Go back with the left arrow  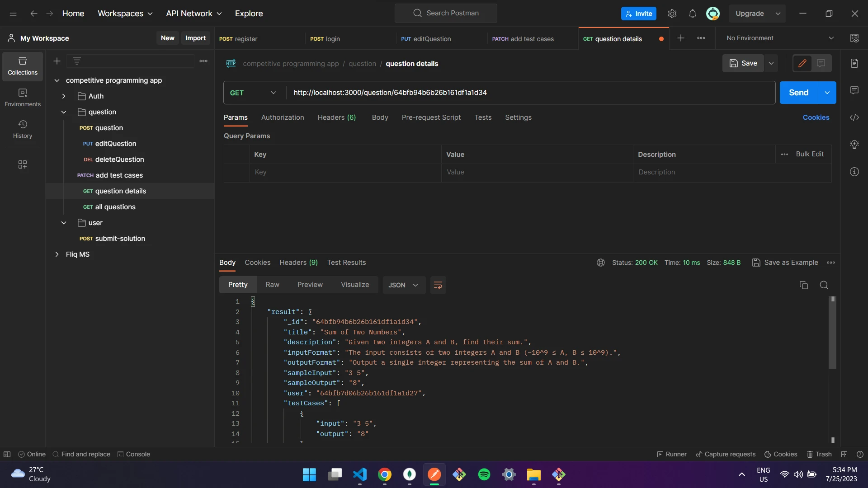34,14
